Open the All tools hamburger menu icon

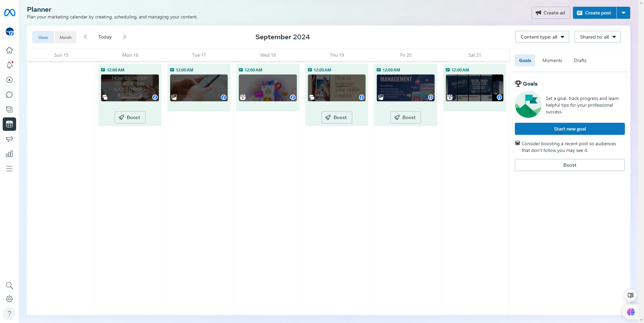(9, 169)
